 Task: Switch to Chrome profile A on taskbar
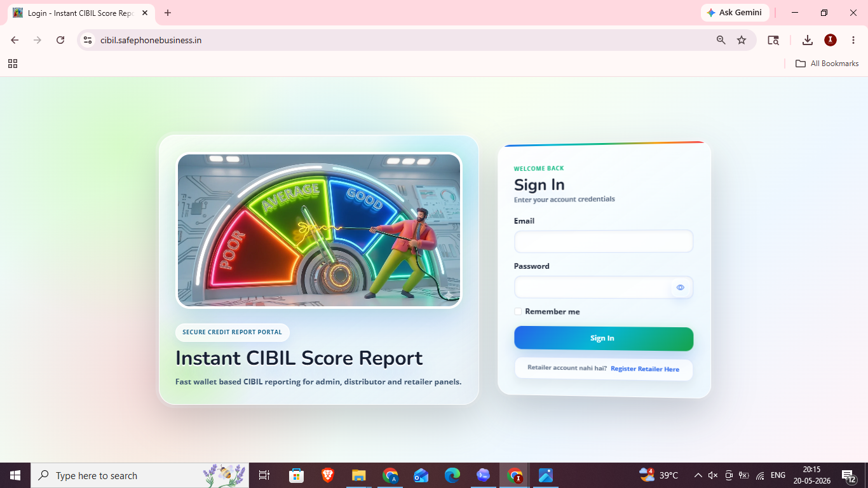(x=390, y=475)
